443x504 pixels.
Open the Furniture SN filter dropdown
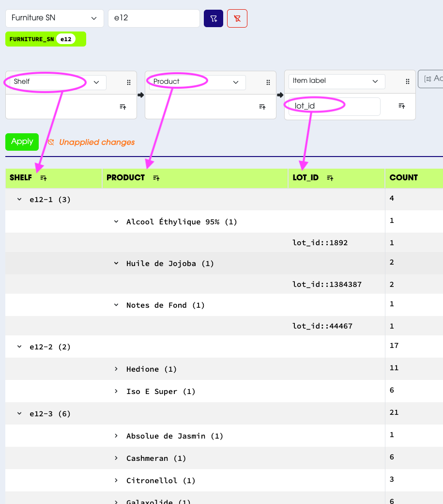pyautogui.click(x=55, y=18)
